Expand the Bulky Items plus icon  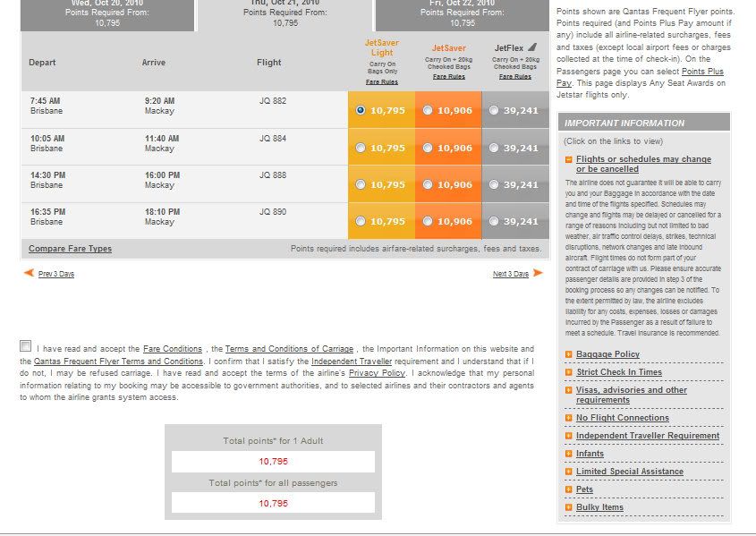click(568, 507)
